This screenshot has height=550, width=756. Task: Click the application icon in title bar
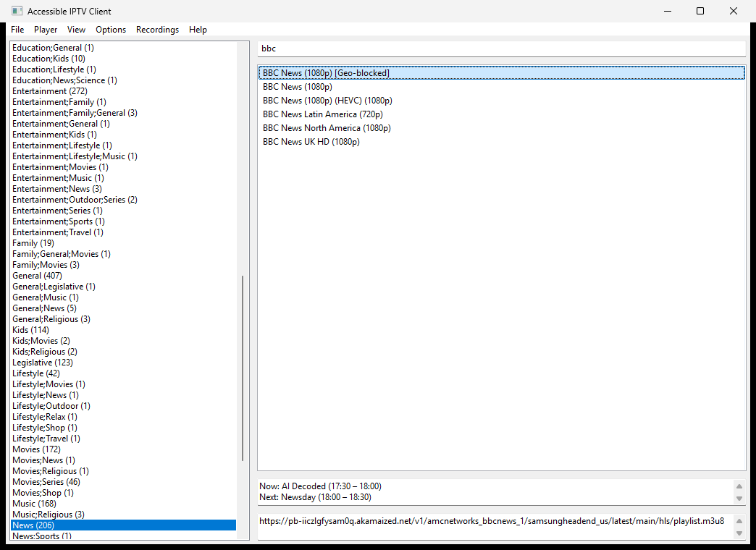coord(17,11)
